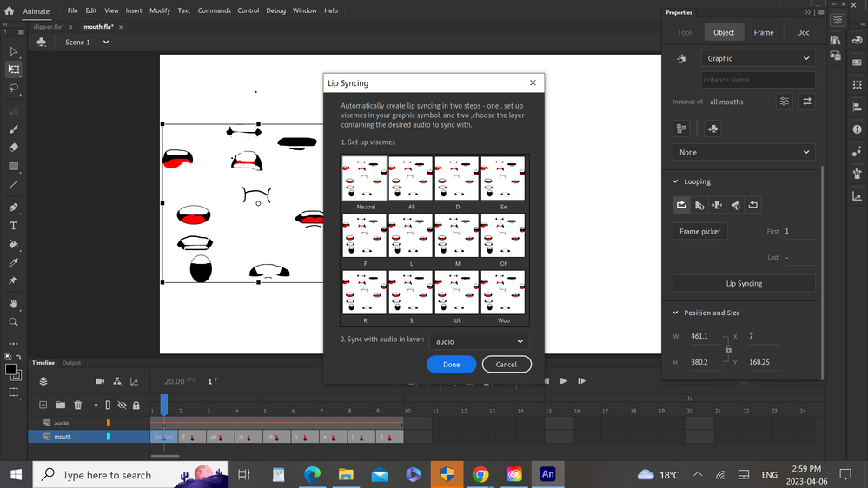Select the Oh viseme thumbnail
This screenshot has width=868, height=488.
tap(503, 235)
